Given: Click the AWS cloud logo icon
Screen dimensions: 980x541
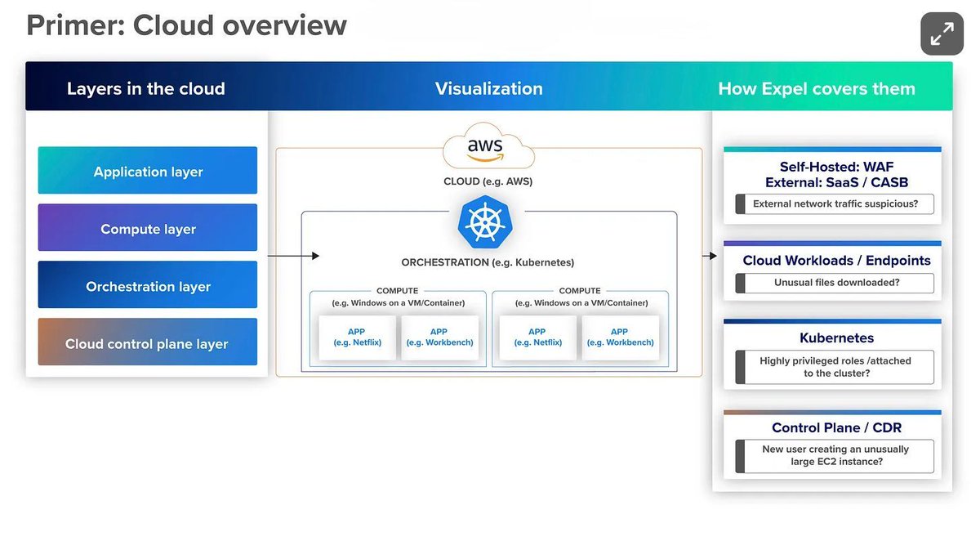Looking at the screenshot, I should [488, 148].
